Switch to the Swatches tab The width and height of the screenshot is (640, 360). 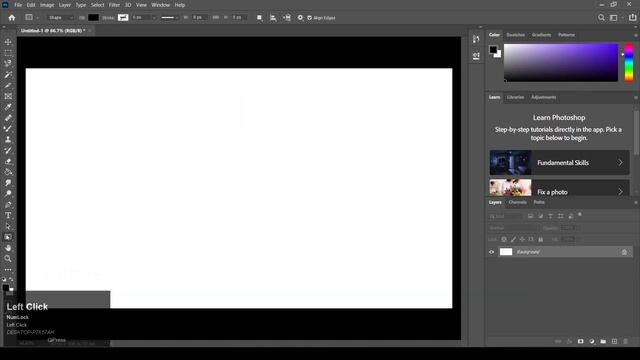click(516, 35)
